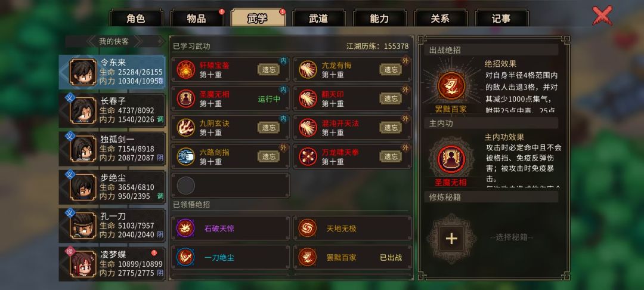
Task: Switch to the 物品 tab
Action: (x=197, y=18)
